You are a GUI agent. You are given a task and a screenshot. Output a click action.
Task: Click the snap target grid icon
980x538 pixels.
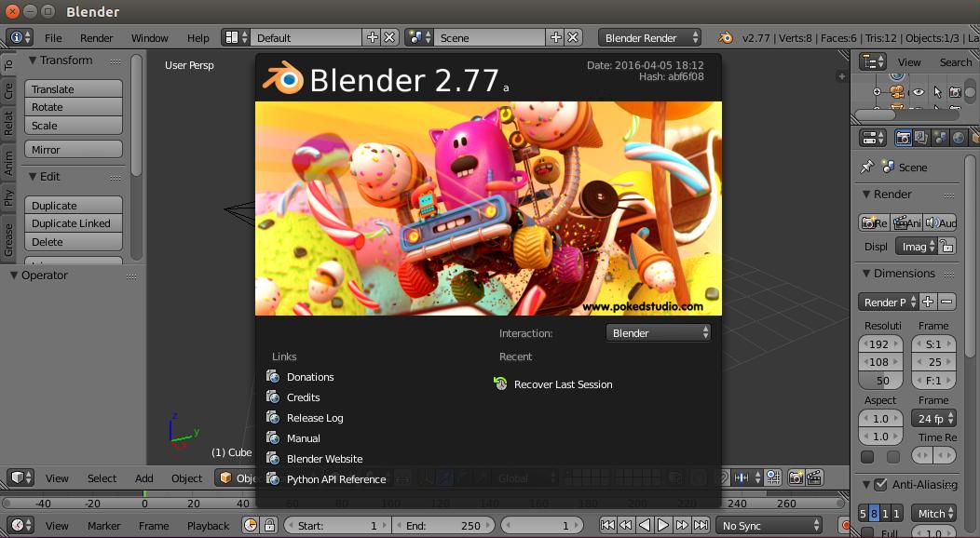(773, 477)
